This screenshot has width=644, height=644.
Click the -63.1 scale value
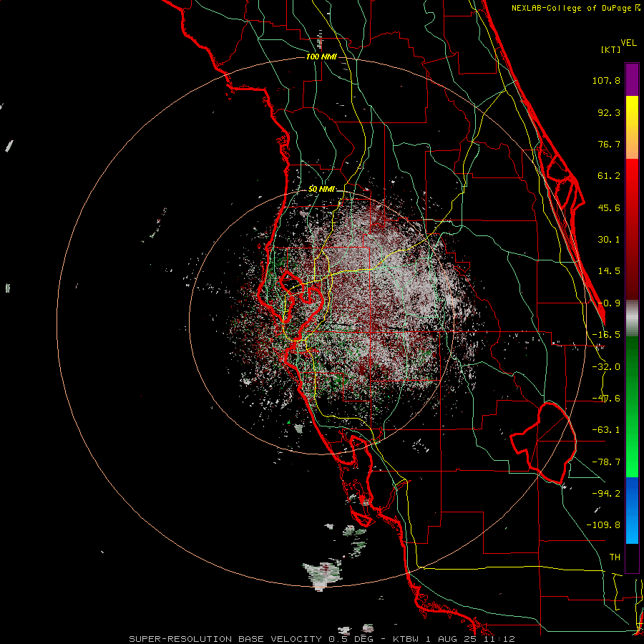[x=606, y=430]
